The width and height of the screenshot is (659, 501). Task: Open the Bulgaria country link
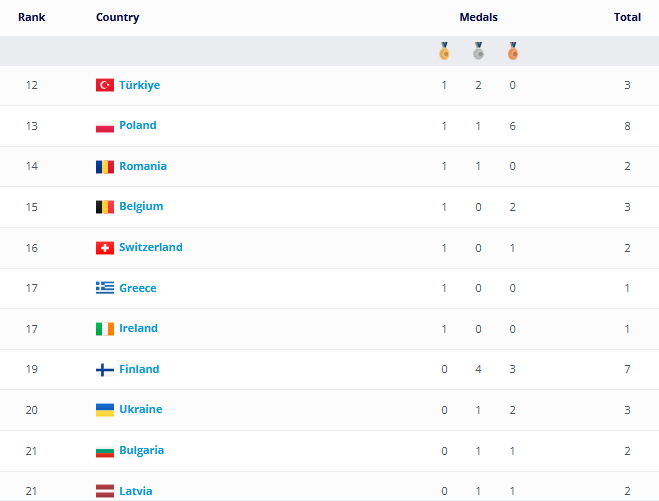tap(141, 450)
